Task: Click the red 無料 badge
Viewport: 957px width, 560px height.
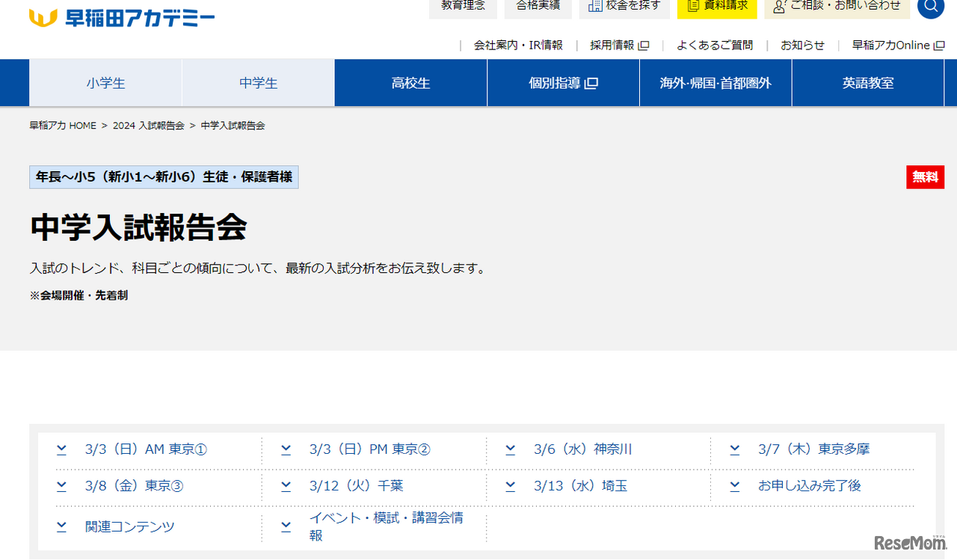Action: [926, 177]
